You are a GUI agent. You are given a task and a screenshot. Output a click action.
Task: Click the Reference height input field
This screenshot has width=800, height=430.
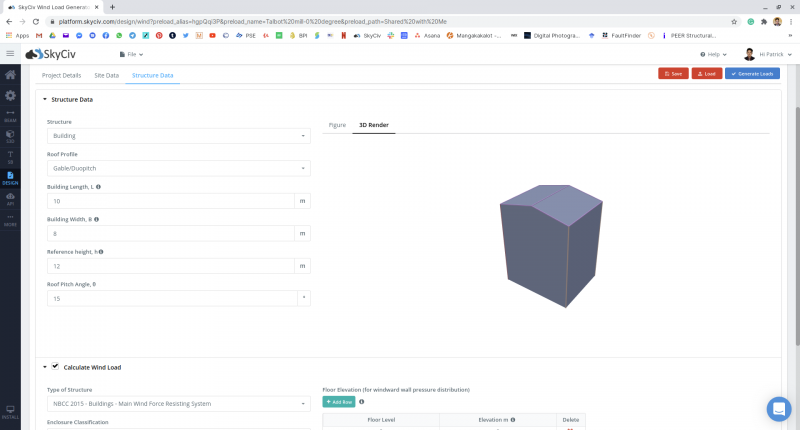coord(170,266)
